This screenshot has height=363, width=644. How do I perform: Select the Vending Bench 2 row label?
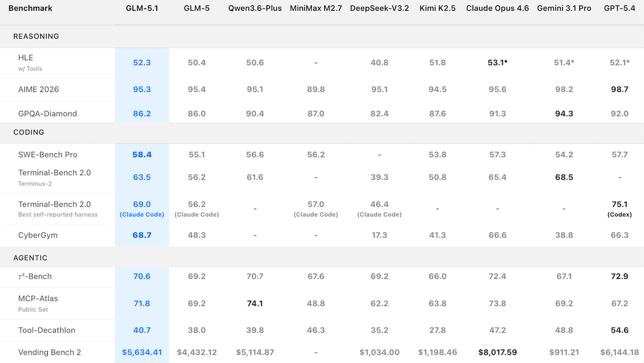(46, 352)
